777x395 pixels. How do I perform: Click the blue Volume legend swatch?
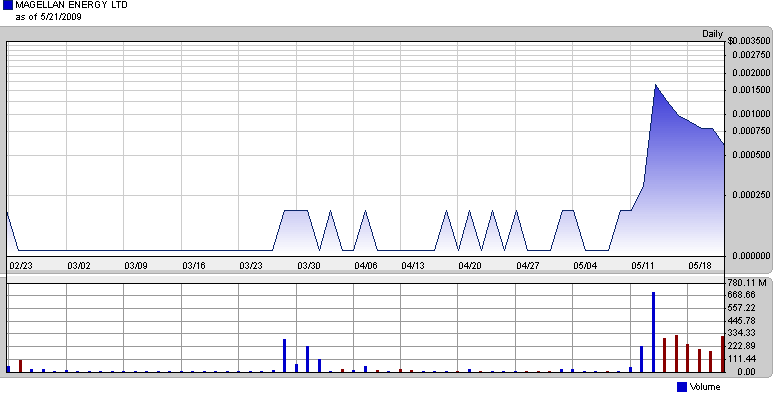[x=682, y=387]
